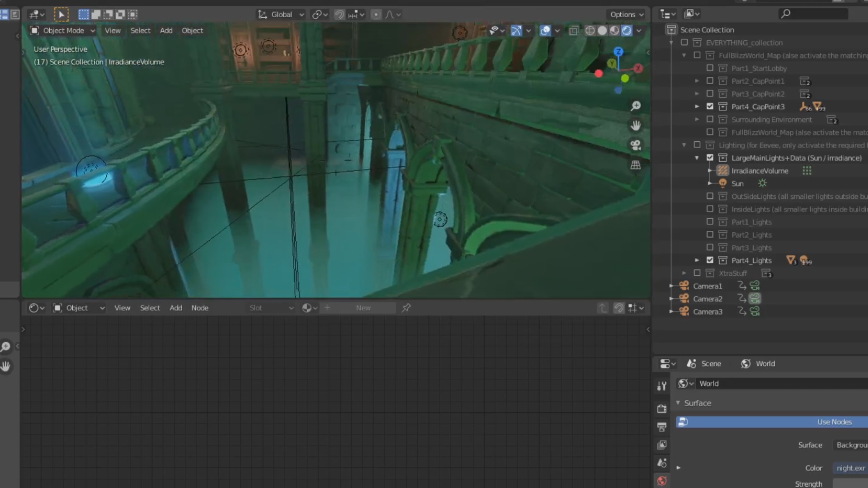Open the node editor Slot dropdown
Viewport: 868px width, 488px height.
coord(271,308)
